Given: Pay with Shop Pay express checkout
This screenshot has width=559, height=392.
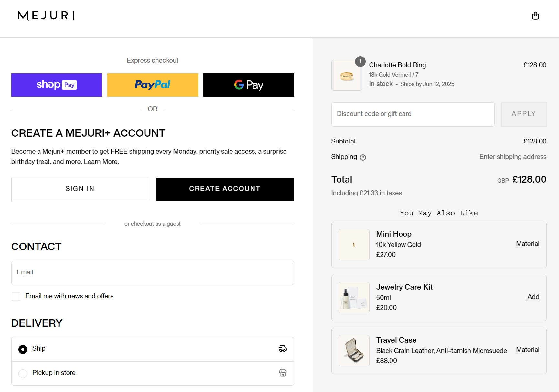Looking at the screenshot, I should (x=57, y=85).
